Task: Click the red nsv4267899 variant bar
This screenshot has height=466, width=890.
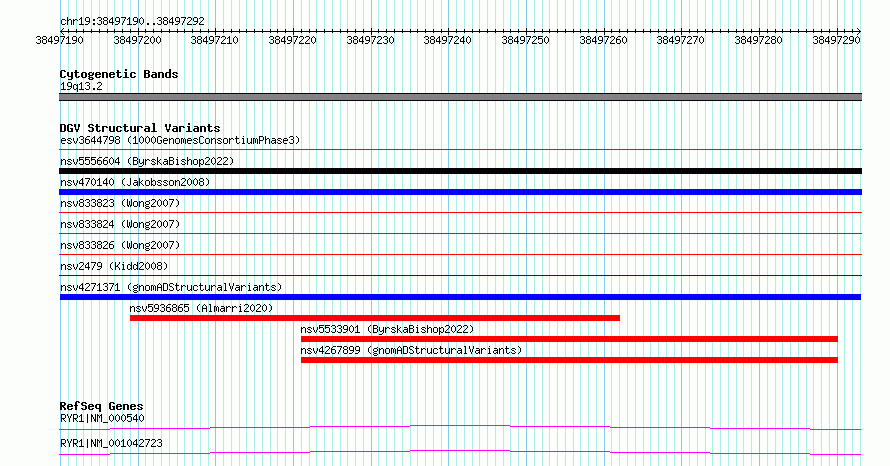Action: click(x=569, y=360)
